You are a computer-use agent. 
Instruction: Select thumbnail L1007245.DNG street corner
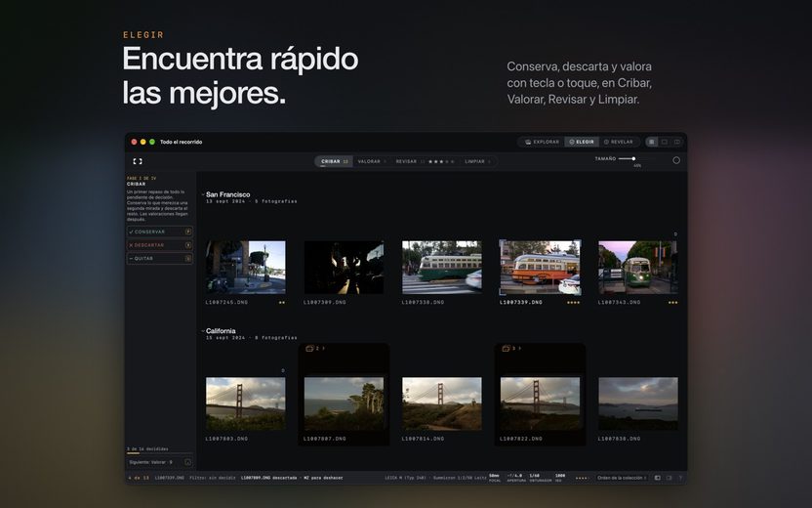(x=246, y=267)
